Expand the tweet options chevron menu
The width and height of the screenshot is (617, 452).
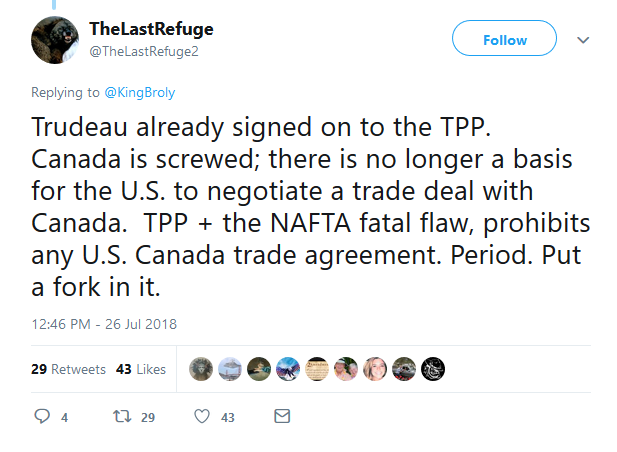pyautogui.click(x=584, y=40)
